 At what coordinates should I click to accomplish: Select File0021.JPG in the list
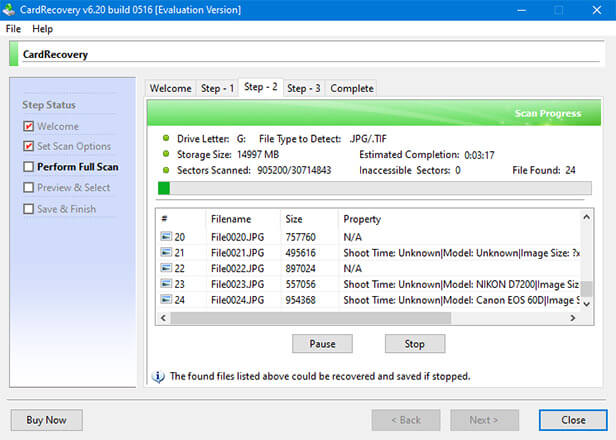(237, 253)
